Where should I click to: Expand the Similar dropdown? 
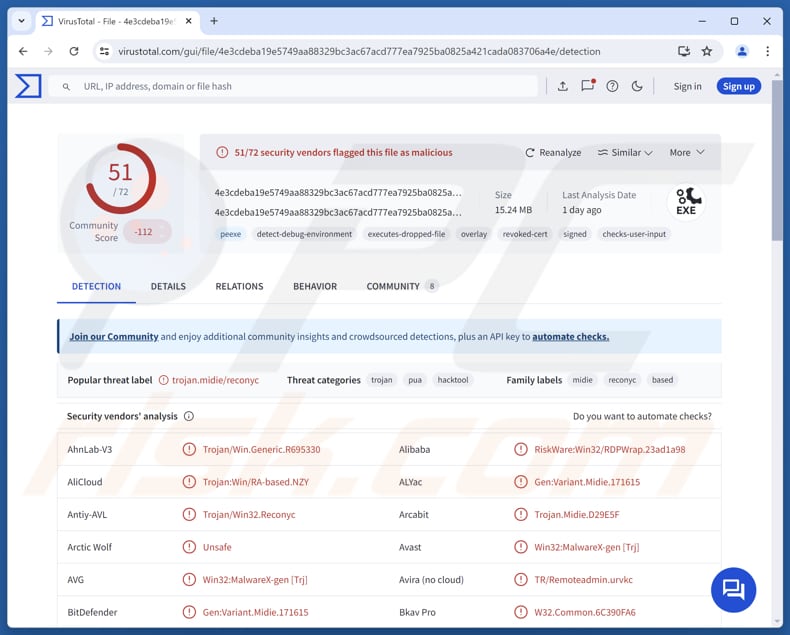(x=625, y=153)
